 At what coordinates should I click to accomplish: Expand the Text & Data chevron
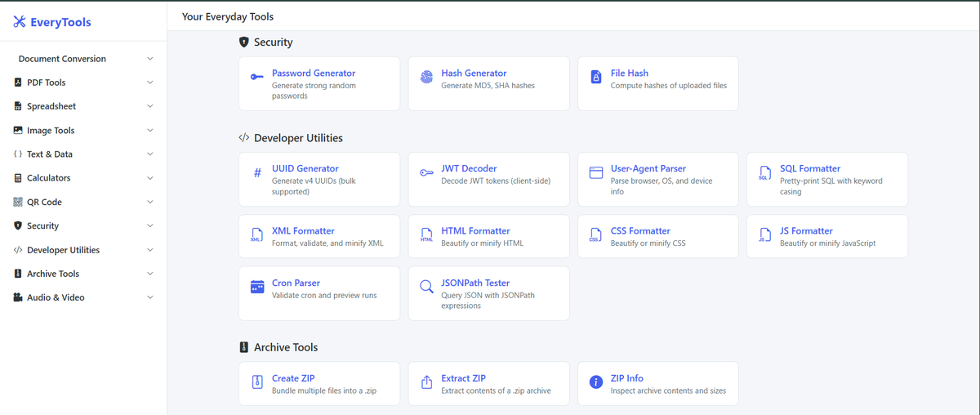(x=150, y=154)
